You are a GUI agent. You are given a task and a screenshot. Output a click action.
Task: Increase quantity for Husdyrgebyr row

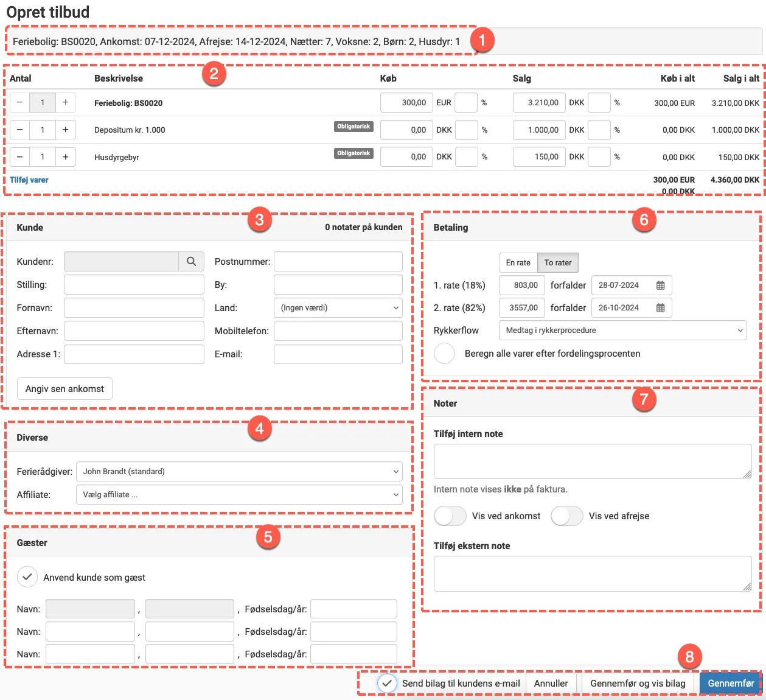point(66,156)
